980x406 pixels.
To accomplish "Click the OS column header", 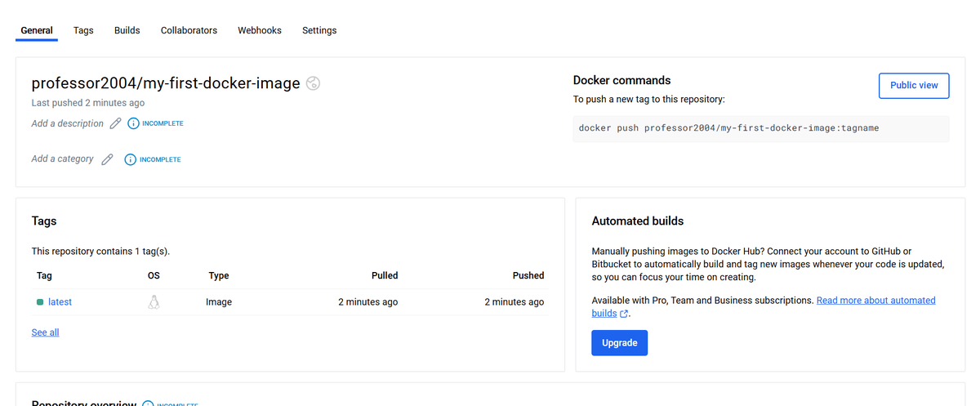I will click(154, 275).
